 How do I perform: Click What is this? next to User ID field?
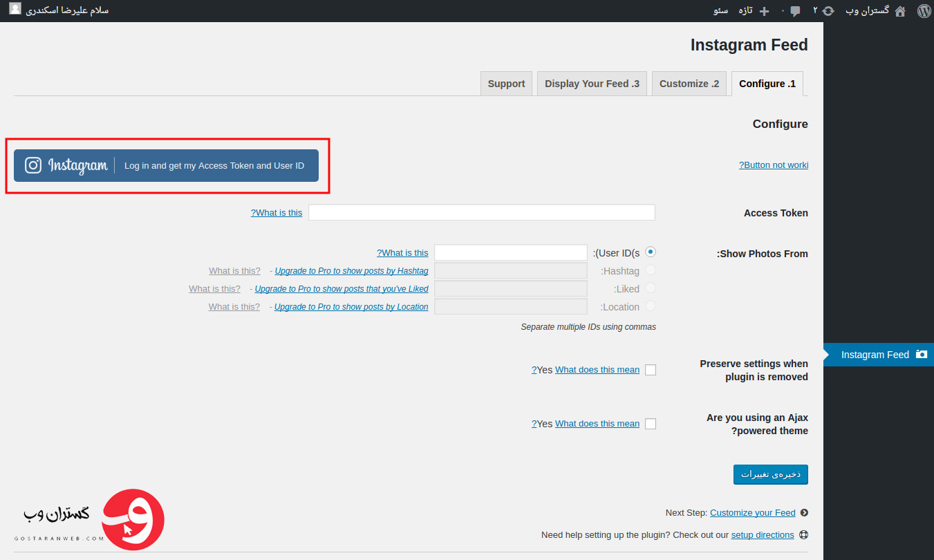pos(402,253)
